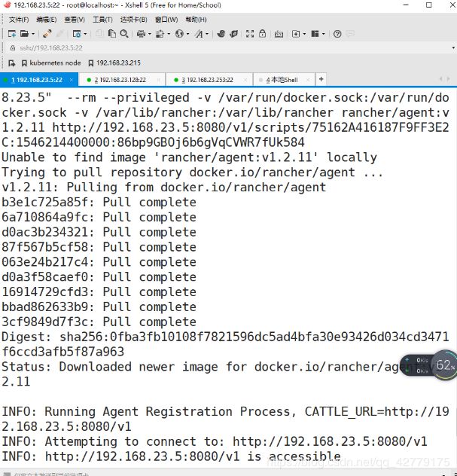
Task: Click the "b3e1c725a85f: Pull complete" line
Action: (99, 202)
